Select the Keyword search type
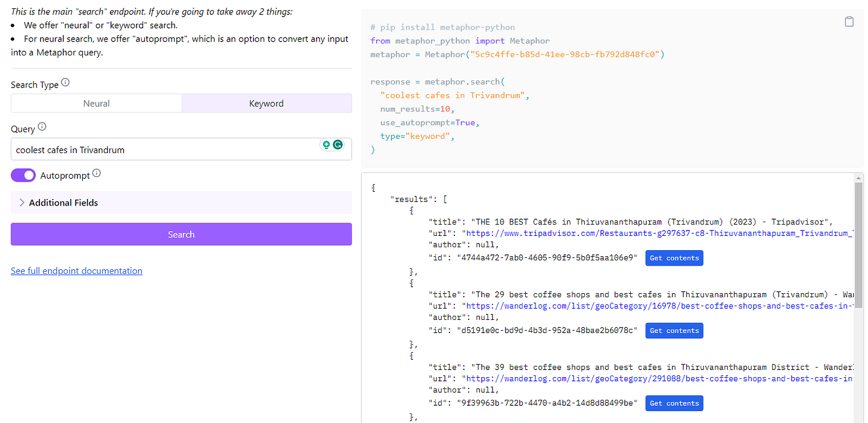Image resolution: width=868 pixels, height=423 pixels. [266, 103]
